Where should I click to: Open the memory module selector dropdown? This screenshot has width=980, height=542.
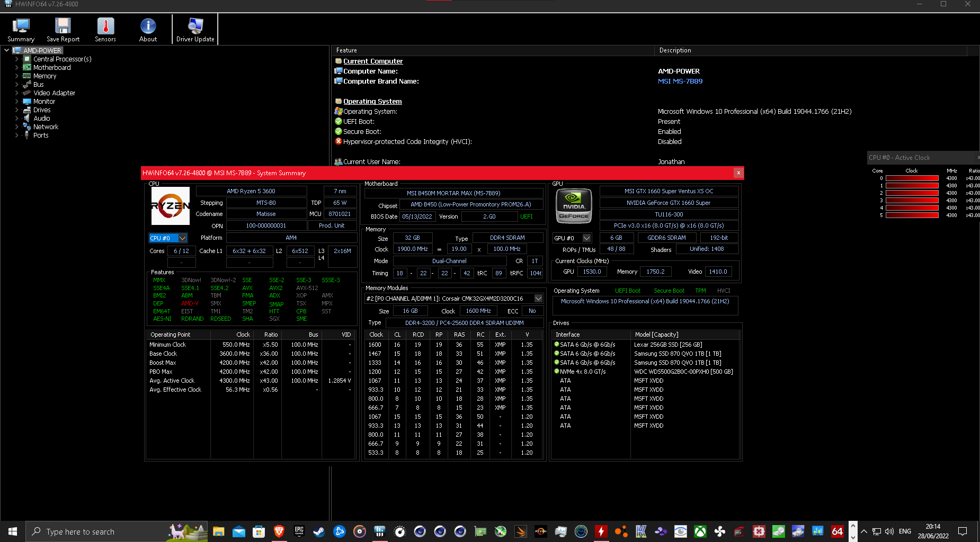[x=454, y=299]
